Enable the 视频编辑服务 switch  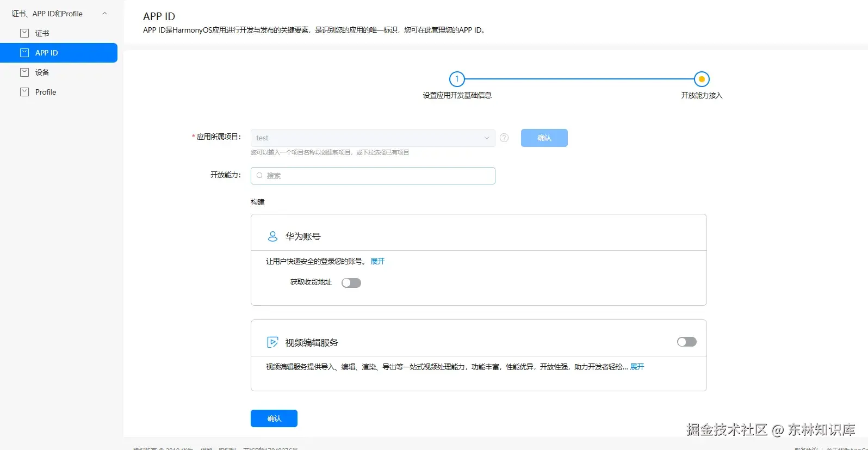pyautogui.click(x=687, y=342)
